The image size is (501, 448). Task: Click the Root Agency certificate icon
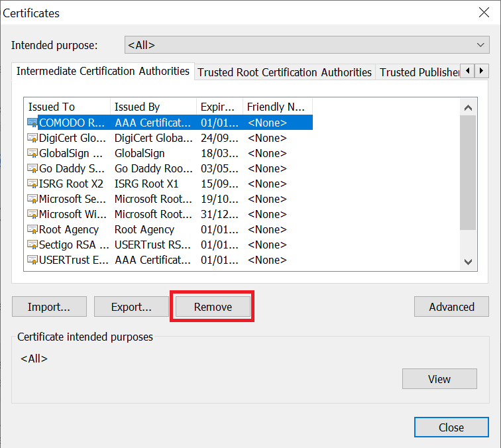click(32, 229)
